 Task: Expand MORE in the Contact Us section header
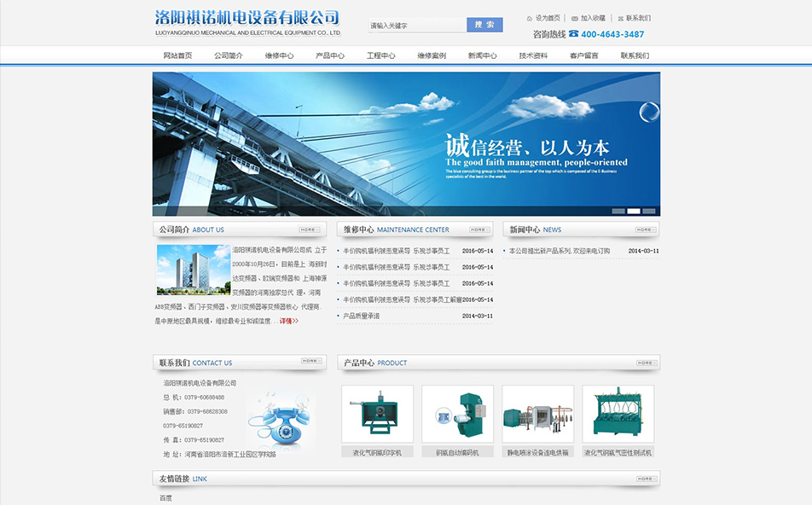(x=311, y=362)
